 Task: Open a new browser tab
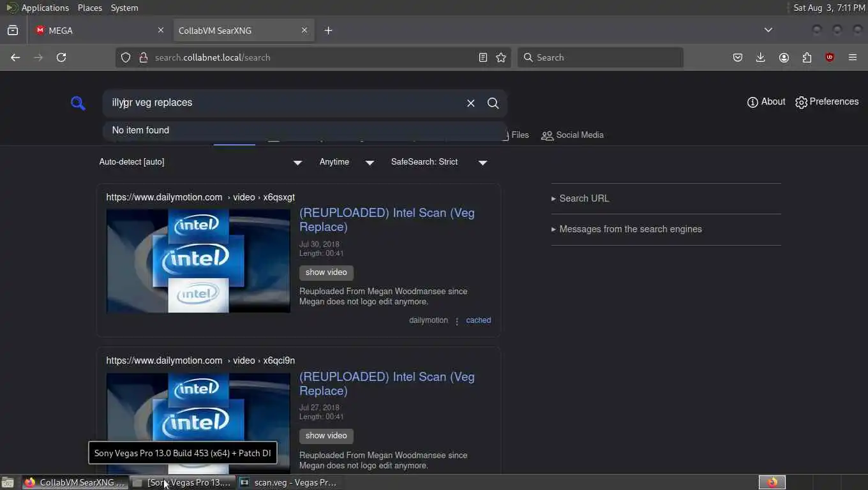click(x=328, y=30)
